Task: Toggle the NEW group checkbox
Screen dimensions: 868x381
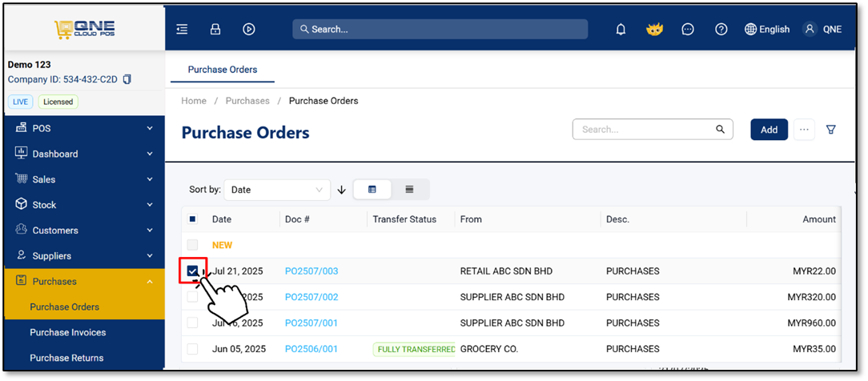Action: 192,245
